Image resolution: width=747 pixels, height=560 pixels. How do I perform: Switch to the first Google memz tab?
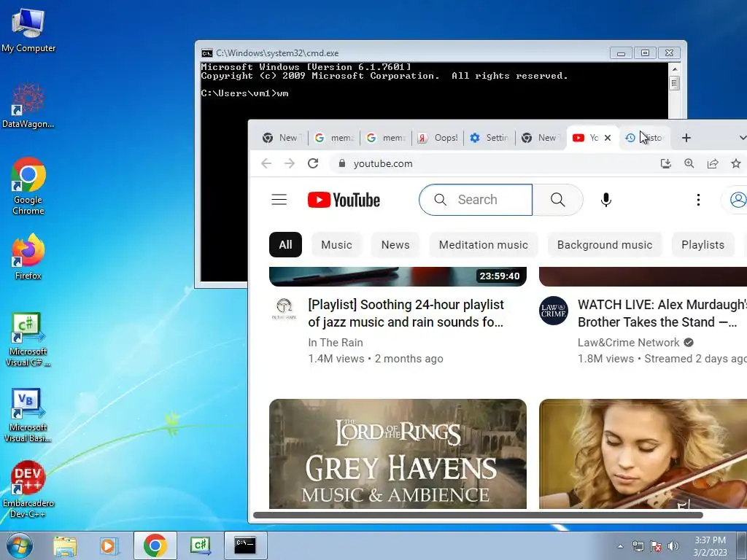pyautogui.click(x=334, y=138)
